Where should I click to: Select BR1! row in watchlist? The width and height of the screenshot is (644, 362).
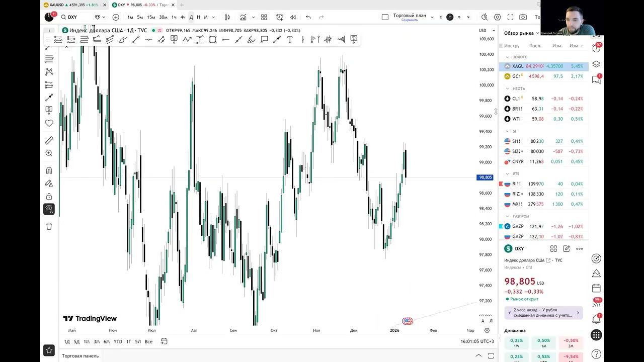(x=544, y=109)
